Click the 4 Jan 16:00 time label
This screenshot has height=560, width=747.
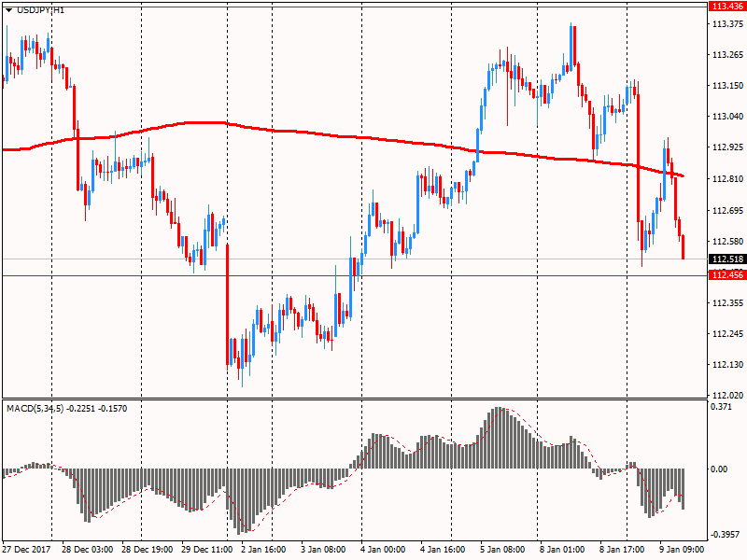click(x=443, y=549)
